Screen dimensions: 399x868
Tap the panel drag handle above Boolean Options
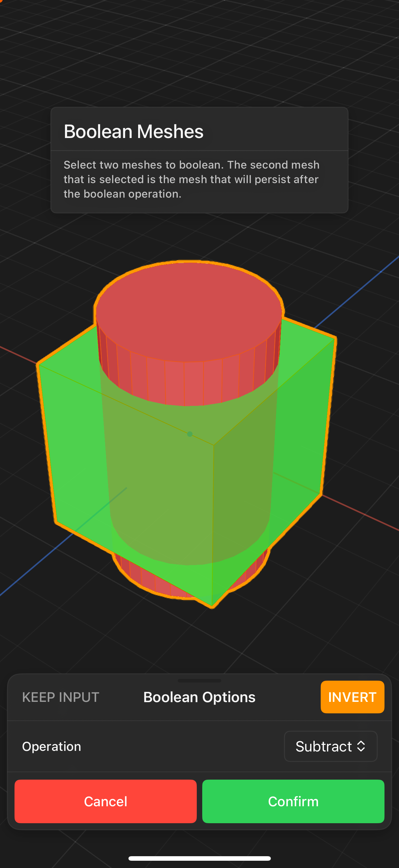point(199,680)
